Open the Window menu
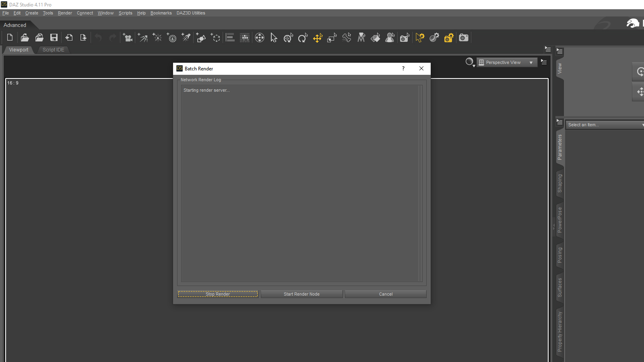 (105, 13)
